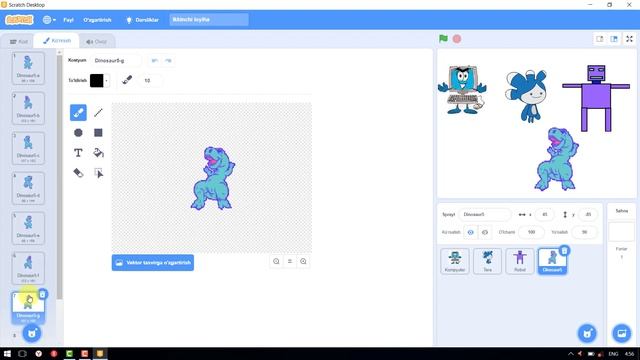Click the green flag to run
The height and width of the screenshot is (360, 640).
pyautogui.click(x=443, y=39)
